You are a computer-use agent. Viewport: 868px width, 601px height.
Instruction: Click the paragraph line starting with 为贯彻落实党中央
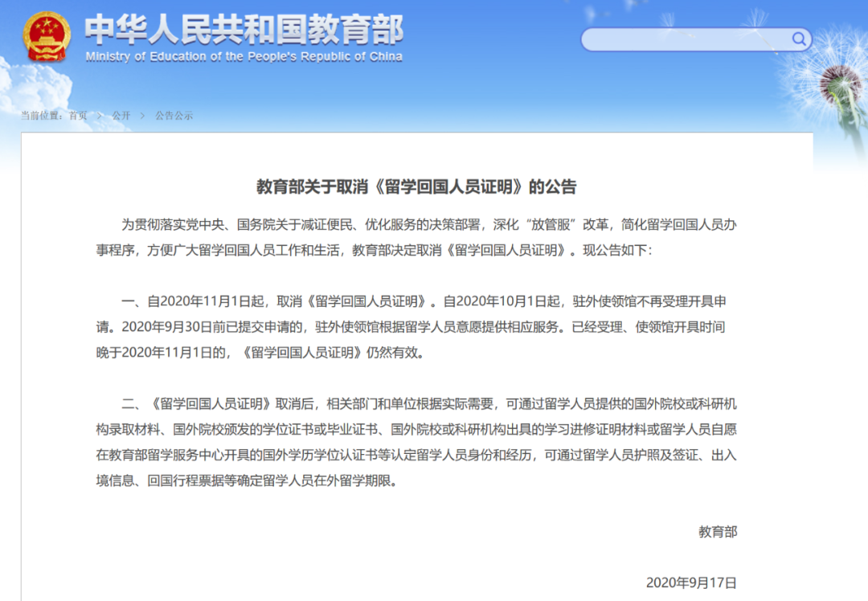point(429,225)
